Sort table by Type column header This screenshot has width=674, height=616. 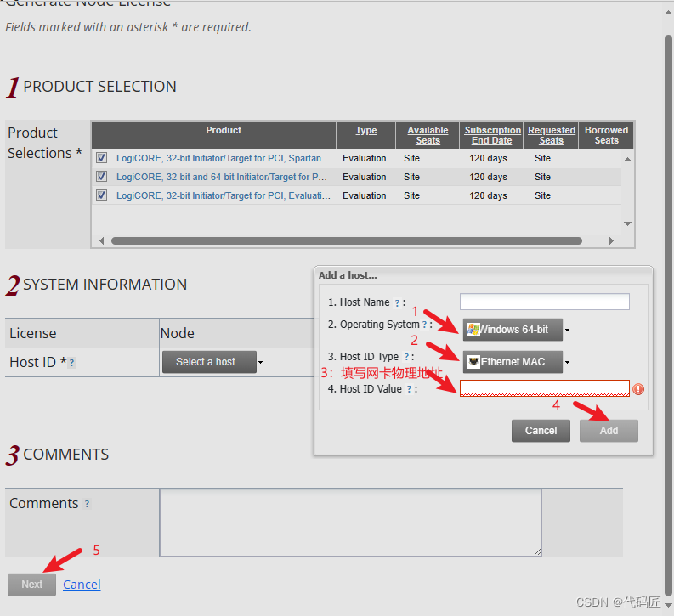coord(365,130)
